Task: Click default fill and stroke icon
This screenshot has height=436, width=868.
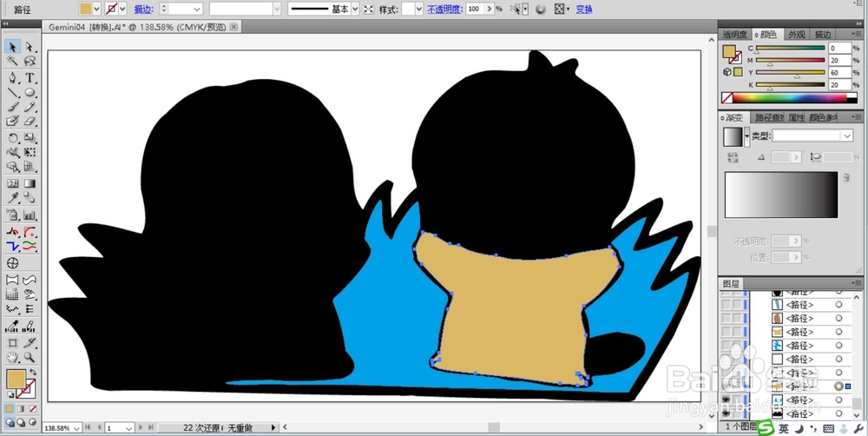Action: pyautogui.click(x=10, y=394)
